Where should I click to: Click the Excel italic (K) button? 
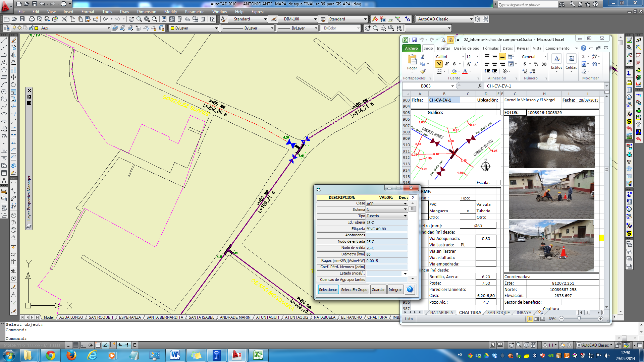click(447, 64)
